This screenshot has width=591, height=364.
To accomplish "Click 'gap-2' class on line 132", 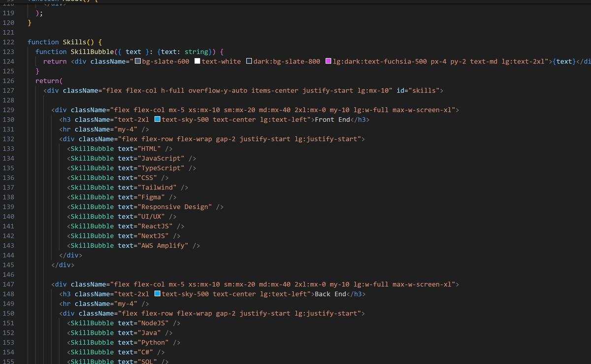I will point(226,139).
